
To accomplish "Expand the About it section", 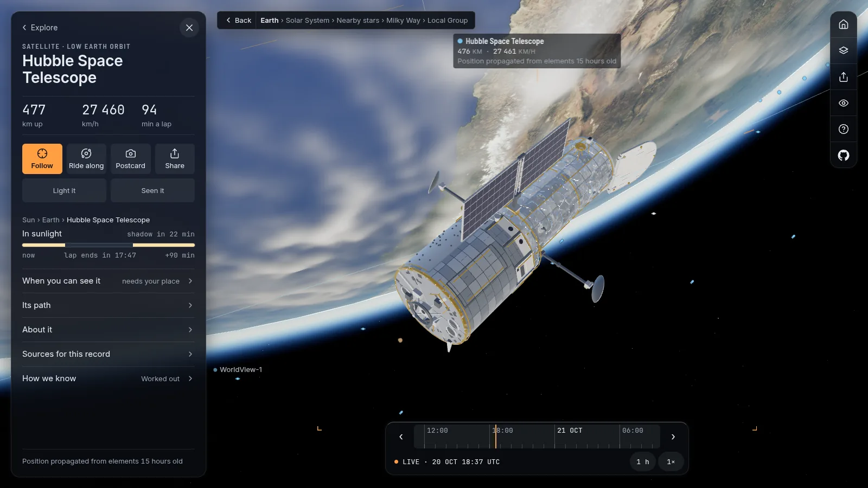I will 108,330.
